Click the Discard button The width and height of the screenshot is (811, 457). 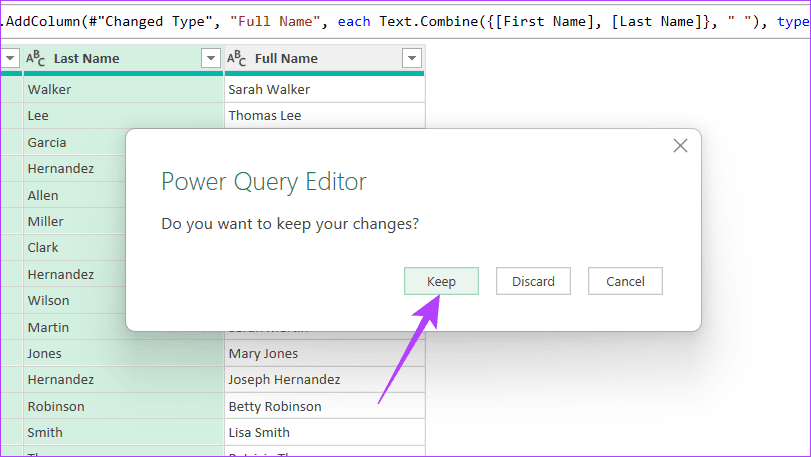533,281
